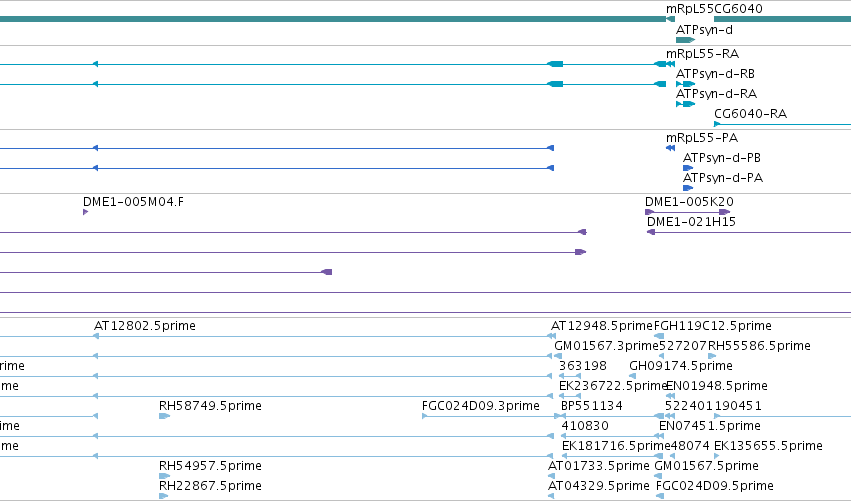The height and width of the screenshot is (501, 851).
Task: Click the RH22867.5prime arrow glyph
Action: 163,496
